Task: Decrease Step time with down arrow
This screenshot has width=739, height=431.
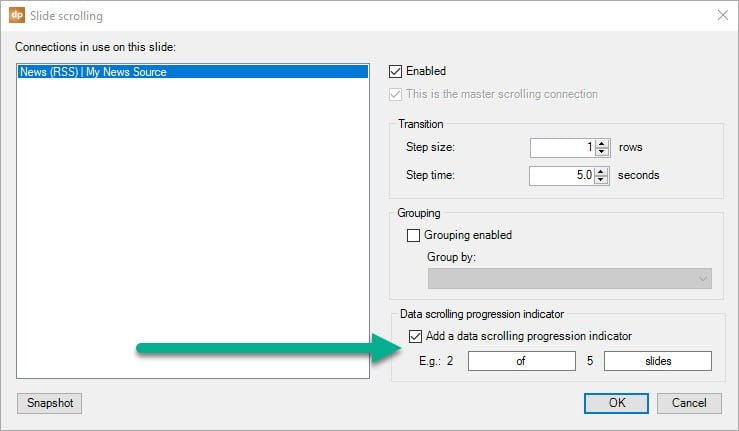Action: [601, 180]
